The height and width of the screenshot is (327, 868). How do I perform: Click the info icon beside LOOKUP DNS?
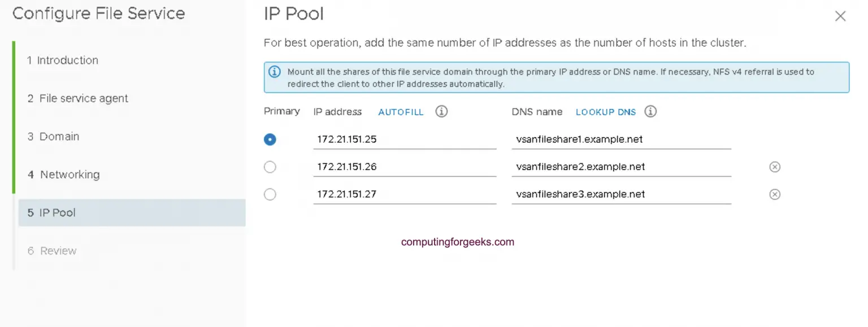coord(650,111)
